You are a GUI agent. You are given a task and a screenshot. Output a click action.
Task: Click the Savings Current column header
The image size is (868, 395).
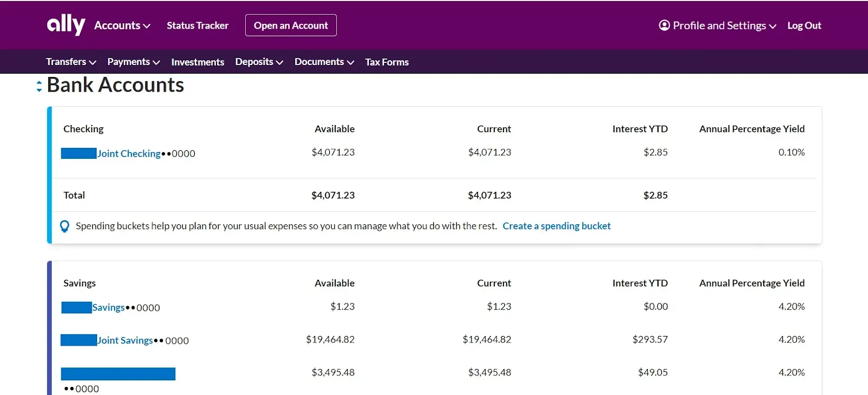coord(494,283)
